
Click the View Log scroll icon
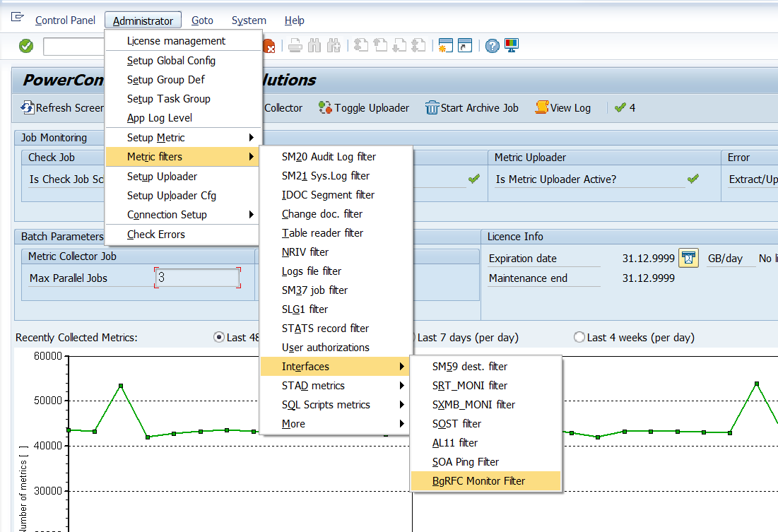(x=542, y=108)
